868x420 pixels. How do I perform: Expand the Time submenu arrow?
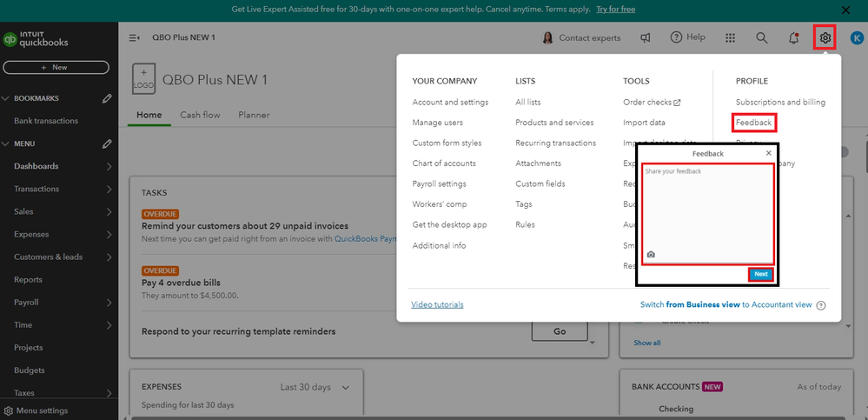(x=109, y=326)
